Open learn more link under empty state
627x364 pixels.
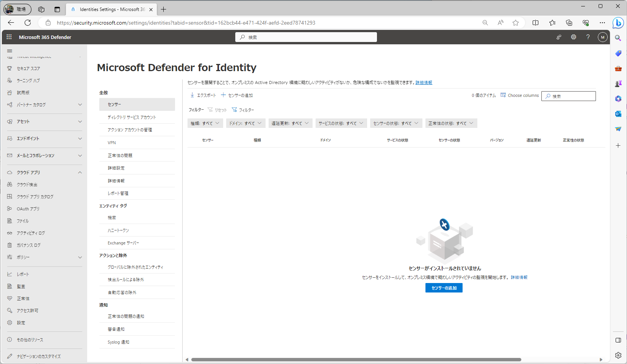[x=519, y=277]
